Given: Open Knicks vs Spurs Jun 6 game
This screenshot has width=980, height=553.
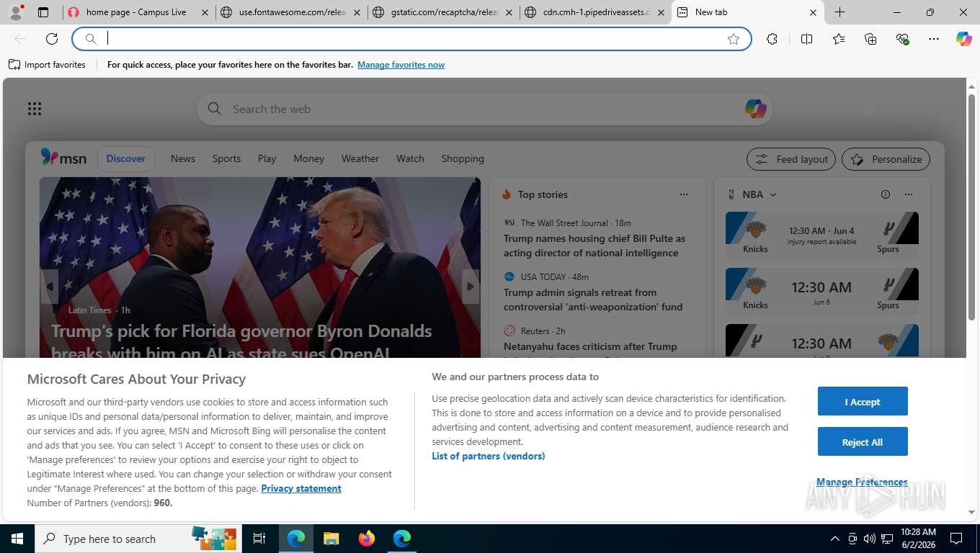Looking at the screenshot, I should pyautogui.click(x=821, y=290).
